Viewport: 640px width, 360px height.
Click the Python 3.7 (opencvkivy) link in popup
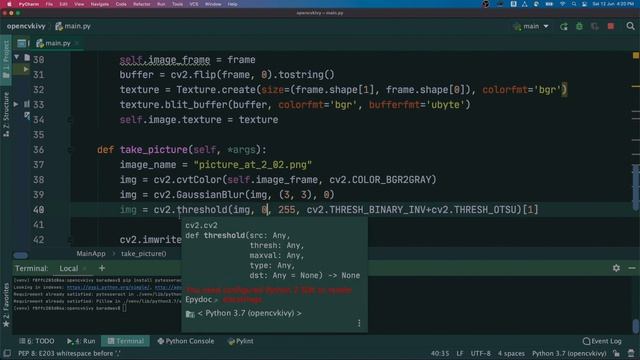(x=249, y=313)
